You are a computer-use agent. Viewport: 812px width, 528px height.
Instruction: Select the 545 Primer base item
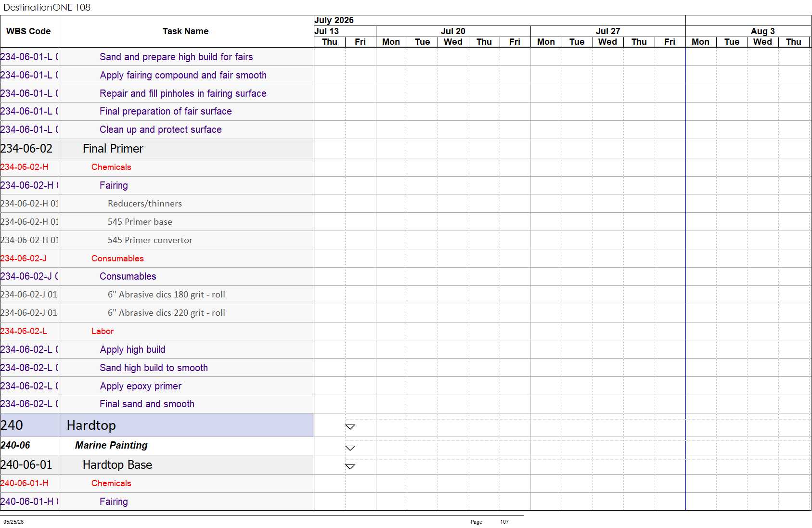140,222
